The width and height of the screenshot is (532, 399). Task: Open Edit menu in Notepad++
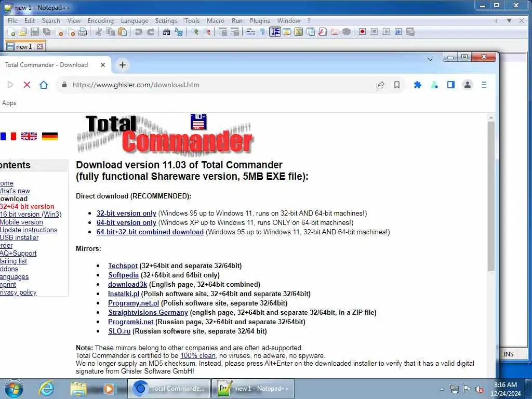coord(30,21)
